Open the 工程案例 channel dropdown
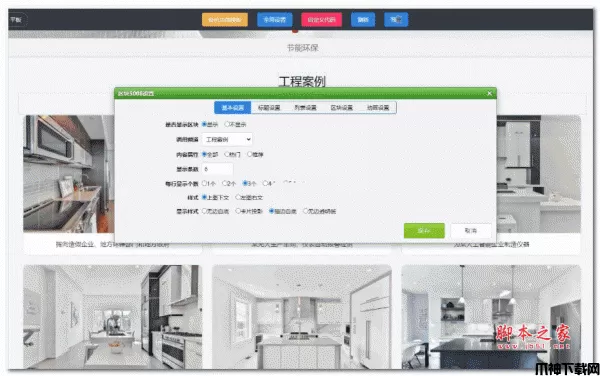Viewport: 600px width, 376px height. 227,139
